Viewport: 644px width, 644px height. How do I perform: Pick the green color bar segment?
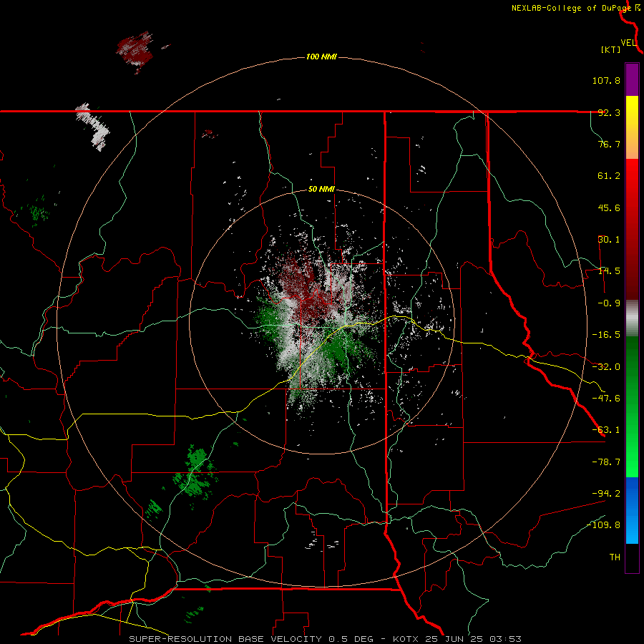(x=632, y=406)
